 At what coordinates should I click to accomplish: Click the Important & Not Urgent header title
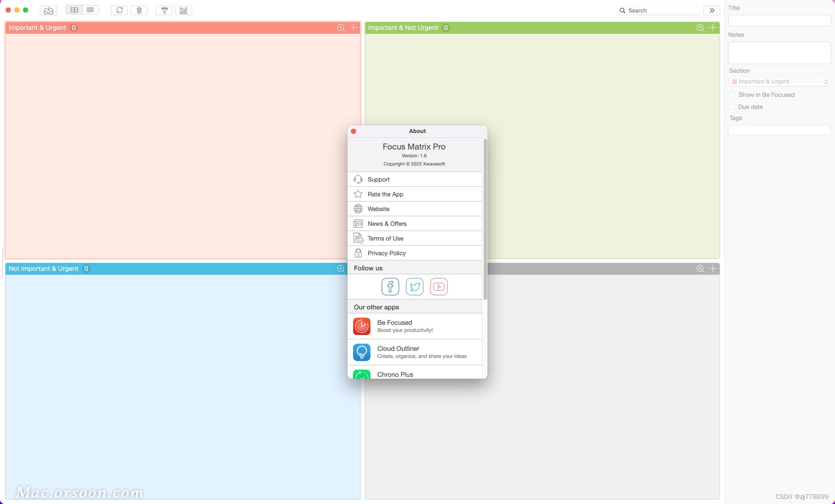pyautogui.click(x=403, y=28)
